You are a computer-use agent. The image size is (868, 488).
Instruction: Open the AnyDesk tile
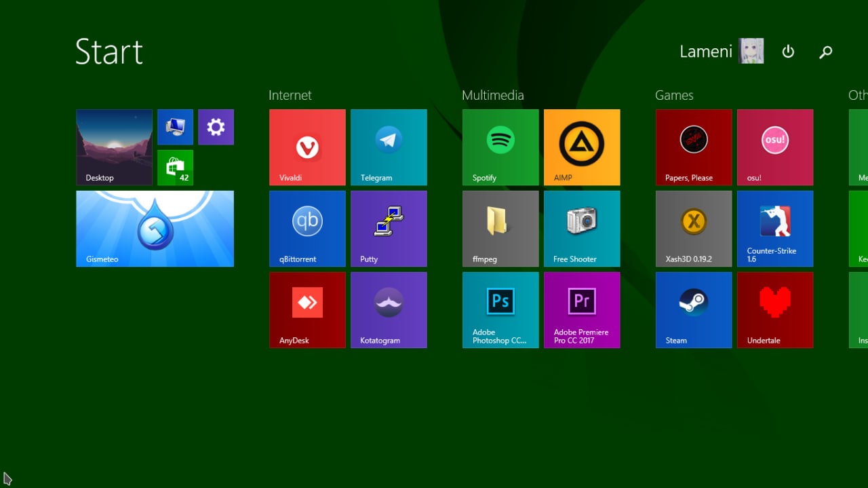pyautogui.click(x=307, y=310)
